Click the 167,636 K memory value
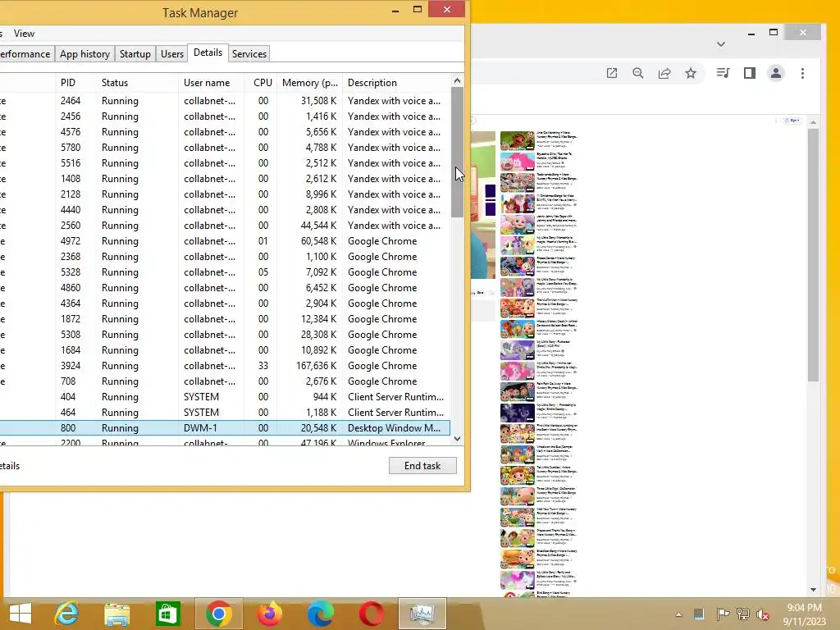This screenshot has width=840, height=630. [316, 365]
